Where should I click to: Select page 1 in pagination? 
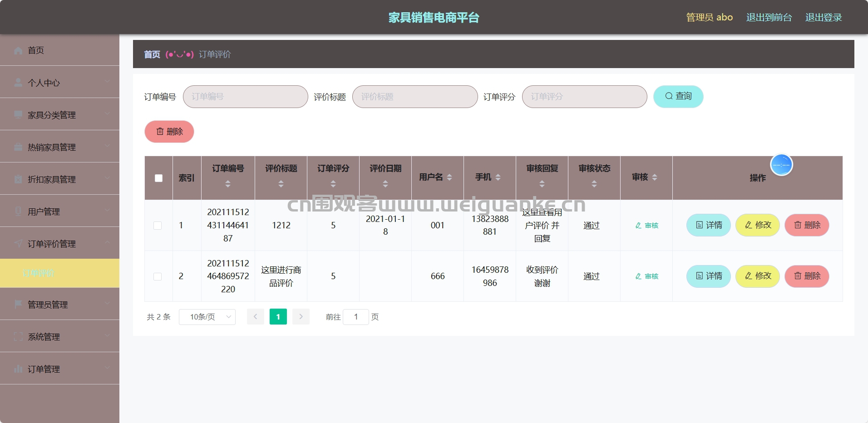point(278,317)
